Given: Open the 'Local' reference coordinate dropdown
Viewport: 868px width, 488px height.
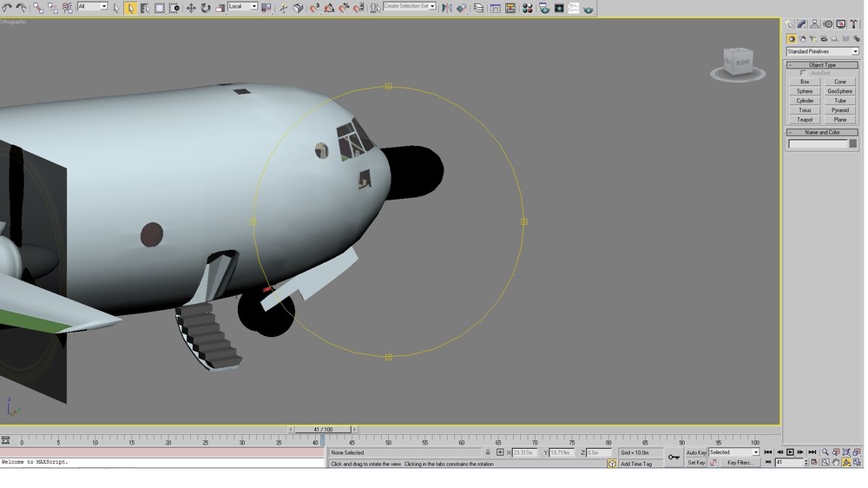Looking at the screenshot, I should tap(243, 6).
